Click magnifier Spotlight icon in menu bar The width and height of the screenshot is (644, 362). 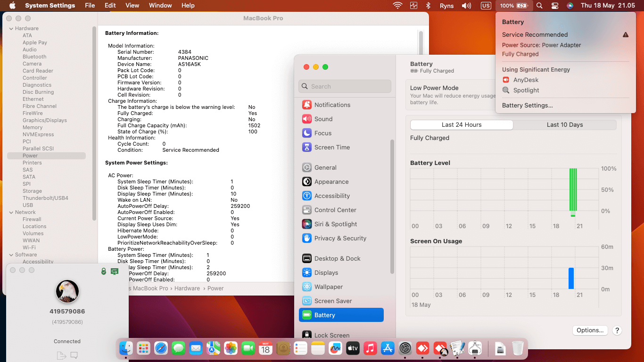(x=539, y=6)
